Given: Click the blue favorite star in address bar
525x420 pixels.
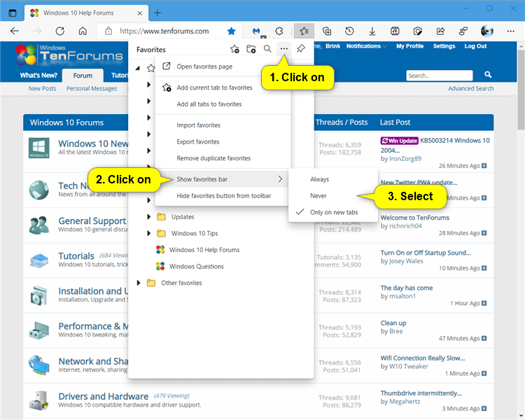Looking at the screenshot, I should click(x=232, y=31).
